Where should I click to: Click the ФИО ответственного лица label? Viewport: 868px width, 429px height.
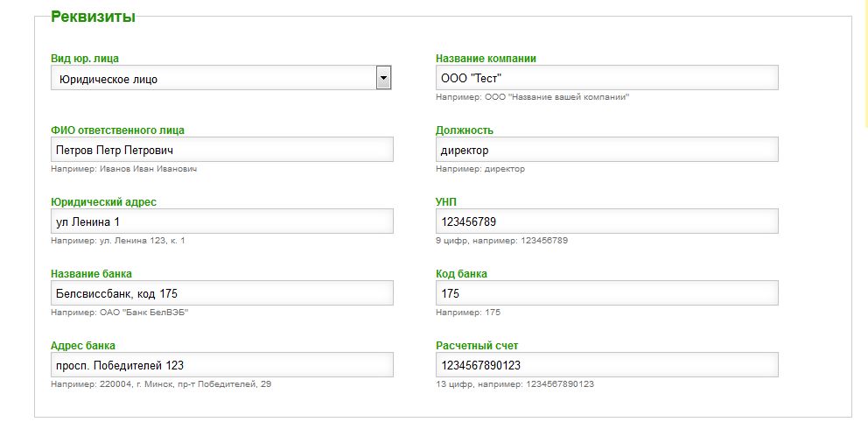(x=117, y=130)
